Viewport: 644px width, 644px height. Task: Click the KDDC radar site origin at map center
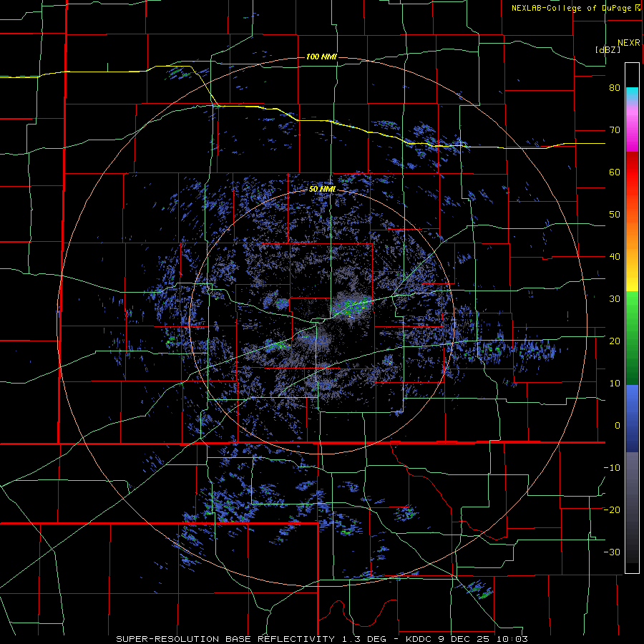pyautogui.click(x=322, y=321)
